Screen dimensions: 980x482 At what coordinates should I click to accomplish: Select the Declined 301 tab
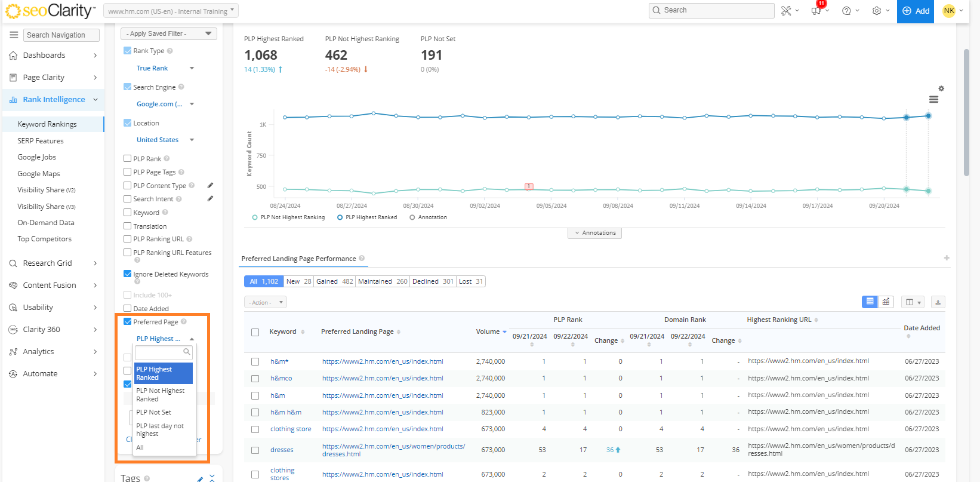433,281
